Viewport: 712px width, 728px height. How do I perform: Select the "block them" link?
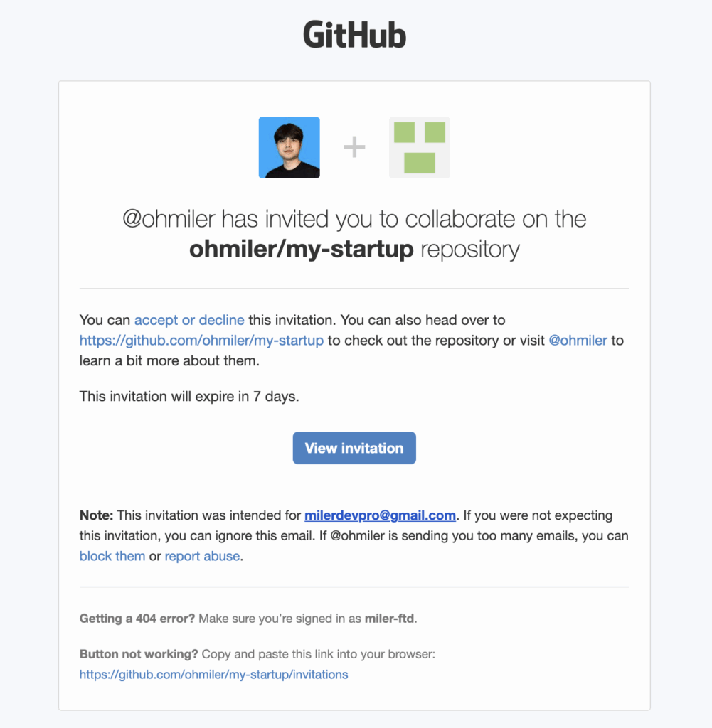112,556
